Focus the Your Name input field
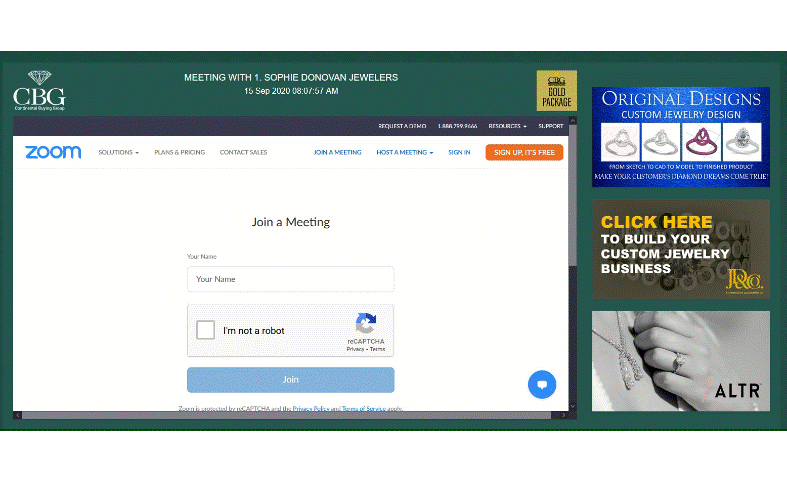Screen dimensions: 787x480 tap(291, 279)
